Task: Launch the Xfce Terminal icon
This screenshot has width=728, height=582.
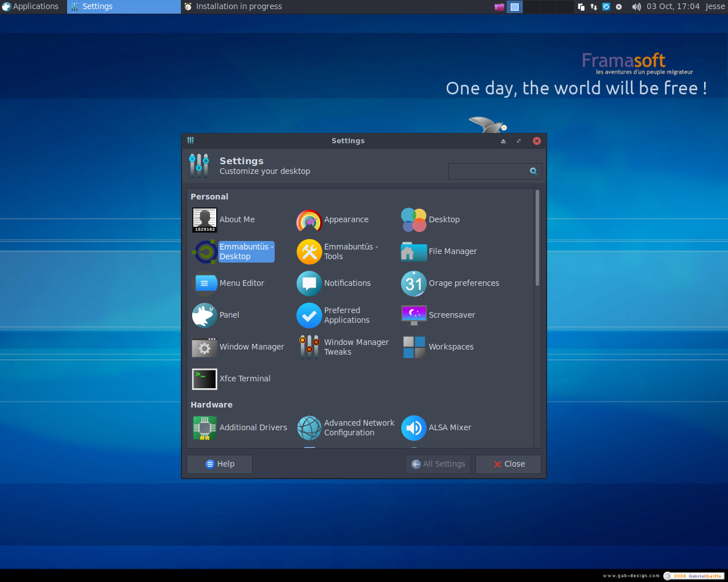Action: click(x=205, y=379)
